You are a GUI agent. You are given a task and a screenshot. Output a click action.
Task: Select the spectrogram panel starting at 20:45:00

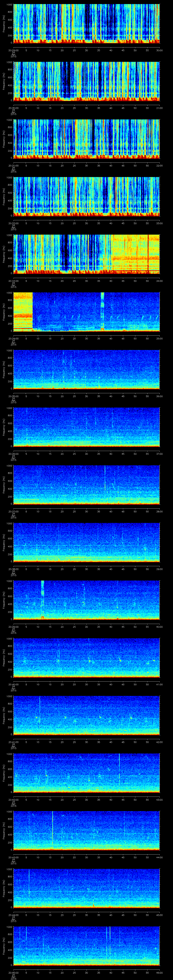[87, 946]
